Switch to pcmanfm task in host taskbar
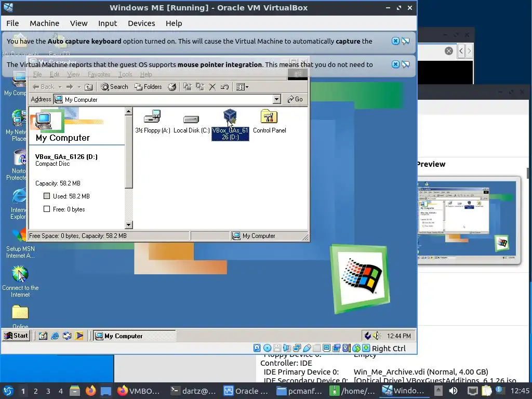Viewport: 532px width, 399px height. (299, 391)
